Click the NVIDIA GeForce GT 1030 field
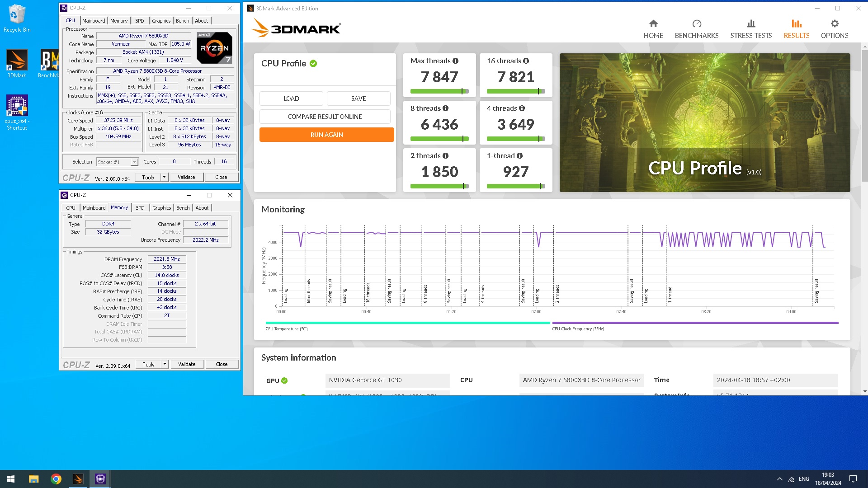The height and width of the screenshot is (488, 868). click(x=387, y=380)
